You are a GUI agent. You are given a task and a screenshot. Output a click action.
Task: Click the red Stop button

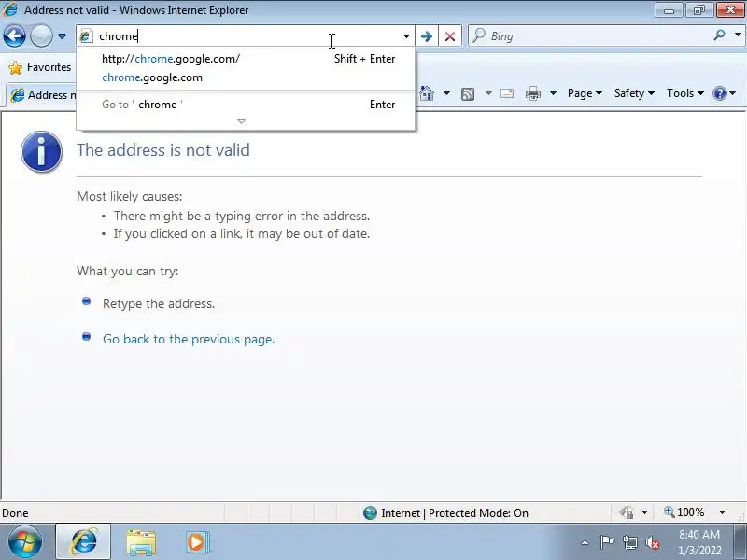click(x=450, y=36)
